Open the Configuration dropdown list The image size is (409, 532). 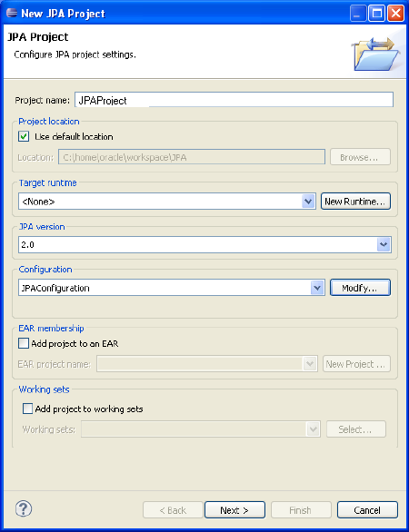(x=317, y=288)
